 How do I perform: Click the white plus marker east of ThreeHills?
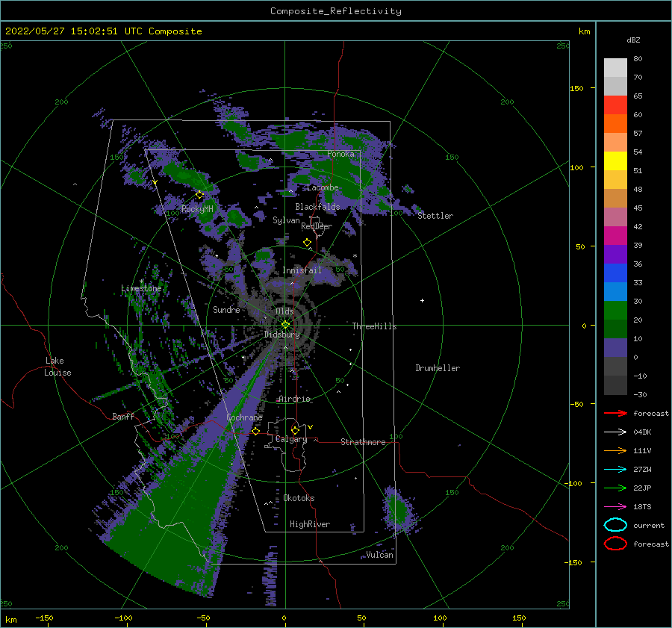pyautogui.click(x=422, y=300)
